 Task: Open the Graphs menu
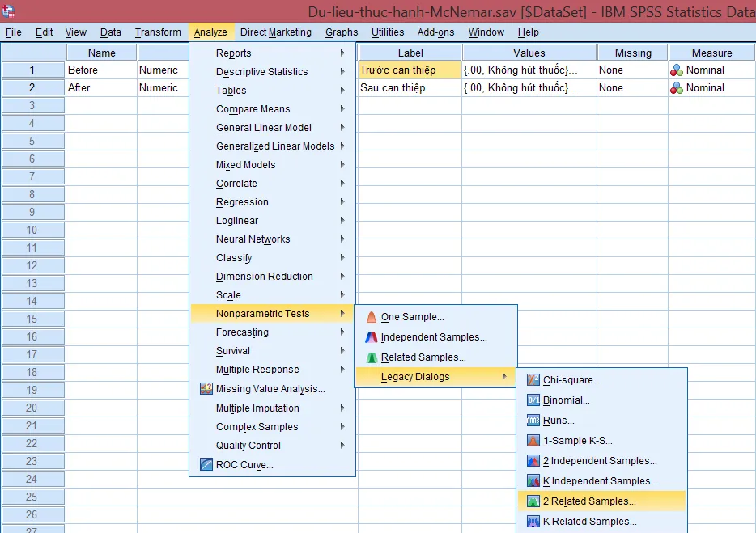[341, 32]
